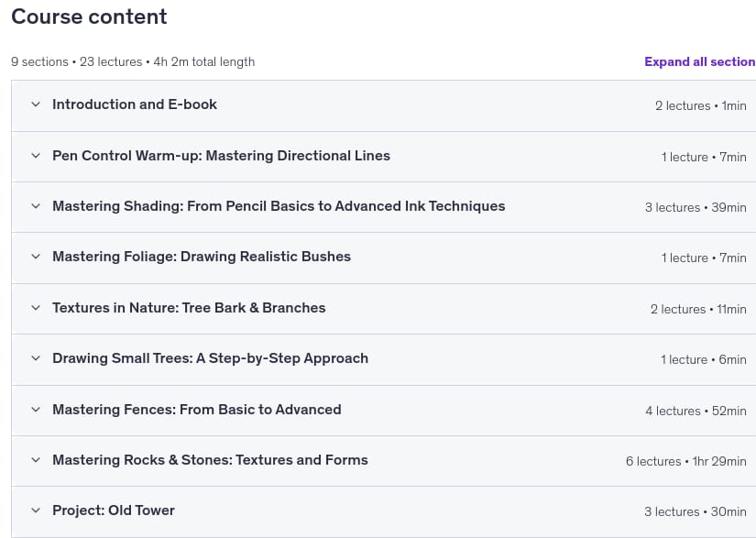Expand the Mastering Foliage section chevron
Image resolution: width=756 pixels, height=538 pixels.
[36, 256]
